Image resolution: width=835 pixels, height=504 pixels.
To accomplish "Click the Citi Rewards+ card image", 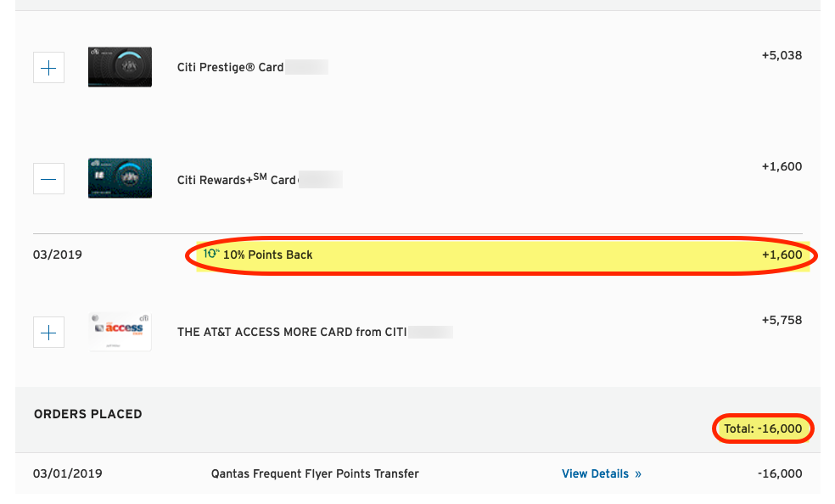I will tap(120, 178).
